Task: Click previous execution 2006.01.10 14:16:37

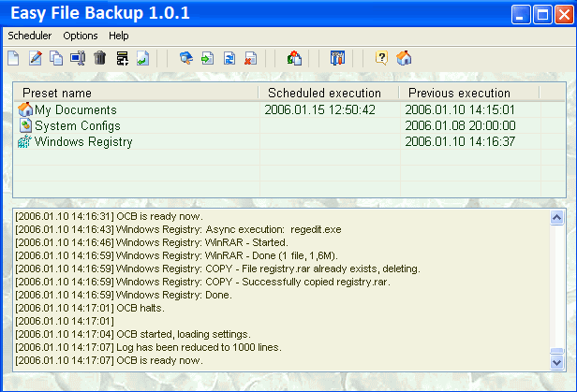Action: (x=460, y=141)
